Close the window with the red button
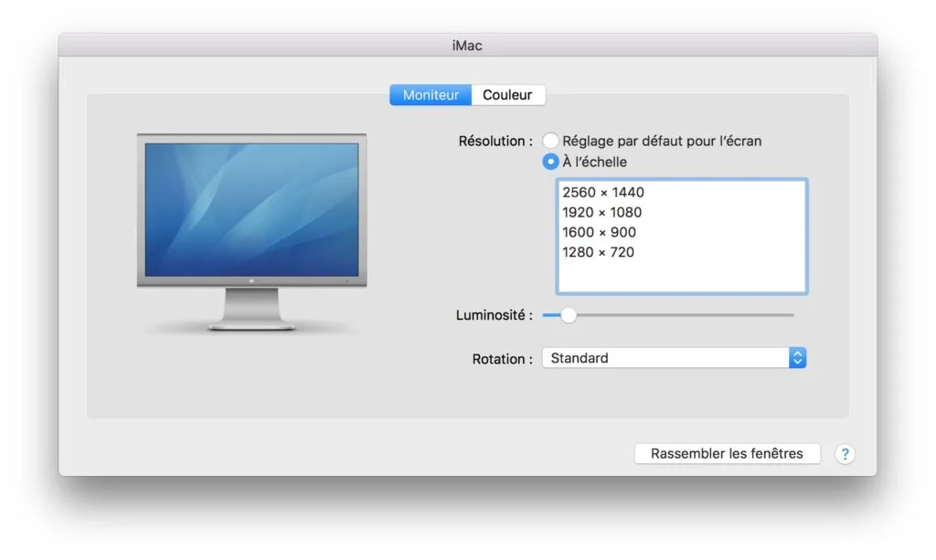Viewport: 936px width, 560px height. 77,44
